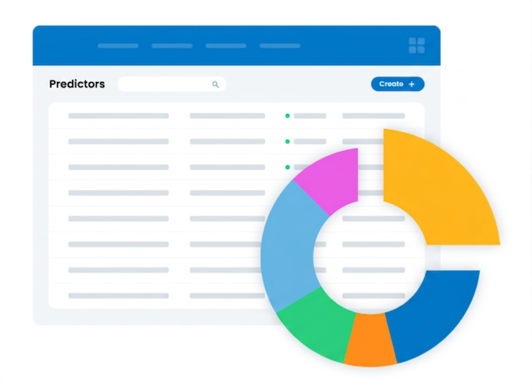Click the green status dot in first row
Screen dimensions: 532x392
point(288,116)
